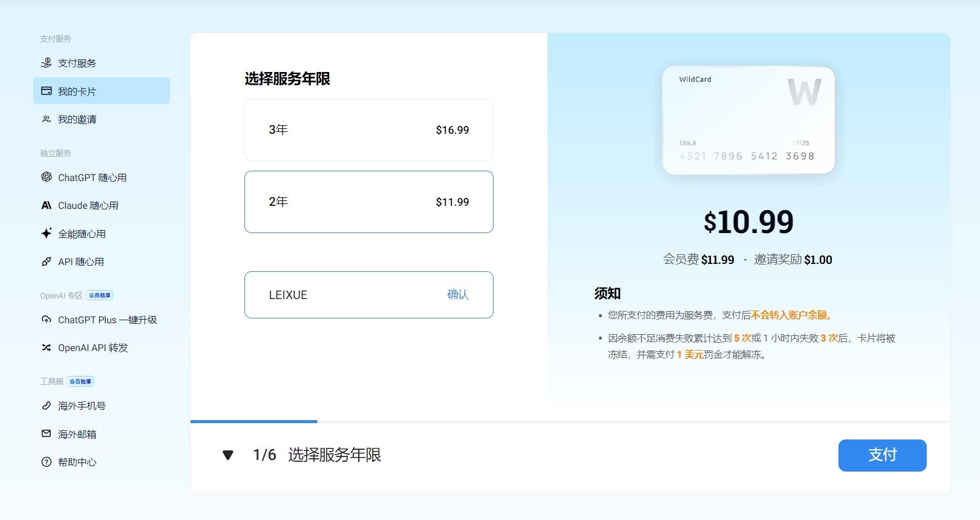Click the shuffle icon beside OpenAI API 转发
Screen dimensions: 980x520
point(46,347)
